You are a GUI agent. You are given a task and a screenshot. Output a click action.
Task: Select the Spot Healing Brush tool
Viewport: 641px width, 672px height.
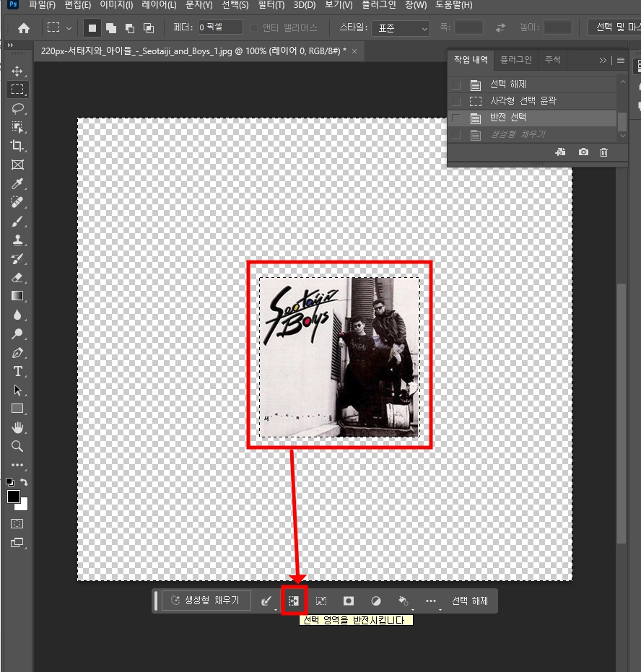click(x=17, y=202)
